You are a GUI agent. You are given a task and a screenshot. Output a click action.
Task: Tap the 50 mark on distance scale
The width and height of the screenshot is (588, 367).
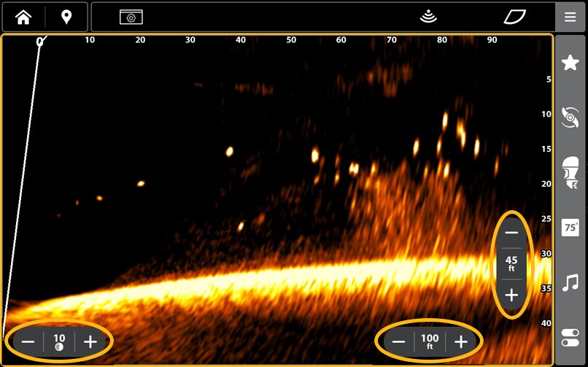click(291, 40)
